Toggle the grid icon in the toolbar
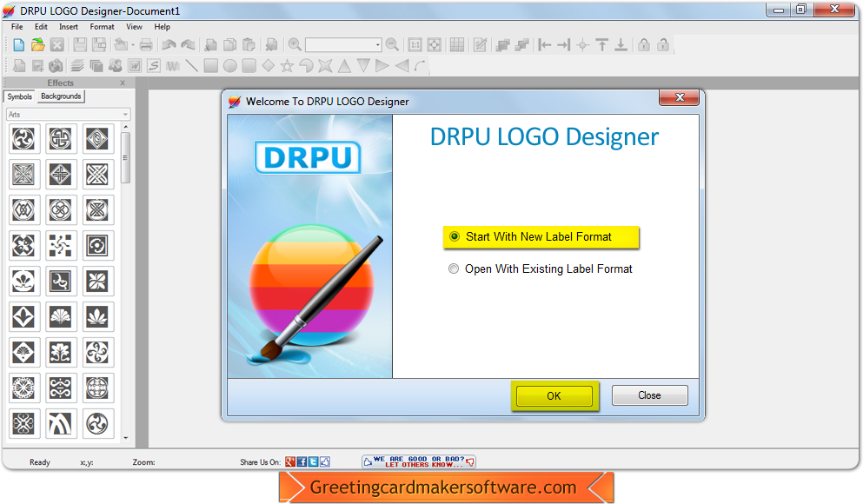This screenshot has height=504, width=863. [457, 45]
